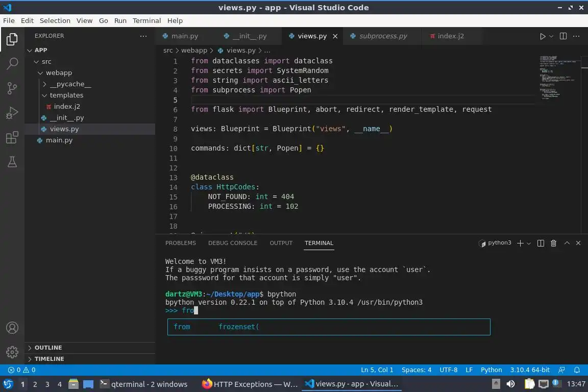Viewport: 588px width, 392px height.
Task: Open the Selection menu
Action: (x=55, y=20)
